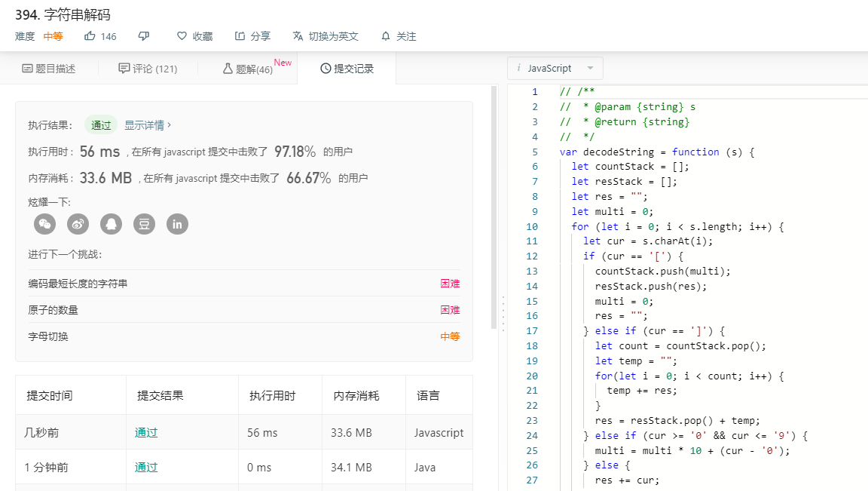Click the 关注 label

click(x=406, y=36)
